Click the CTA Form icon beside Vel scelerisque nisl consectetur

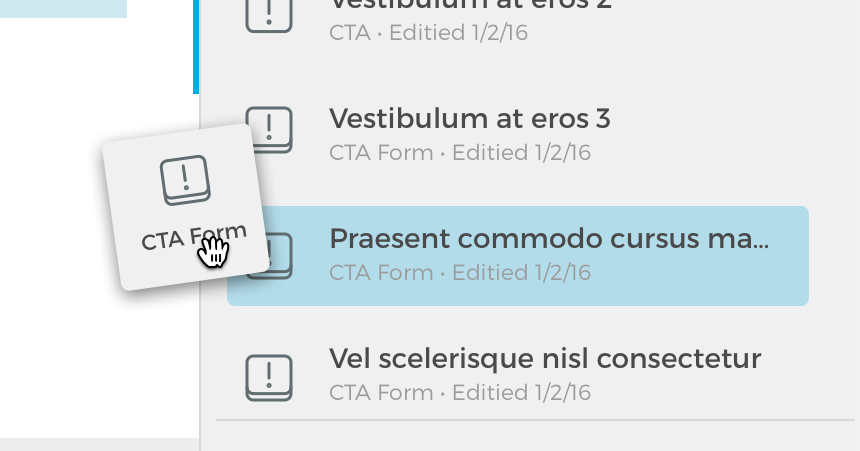click(269, 377)
